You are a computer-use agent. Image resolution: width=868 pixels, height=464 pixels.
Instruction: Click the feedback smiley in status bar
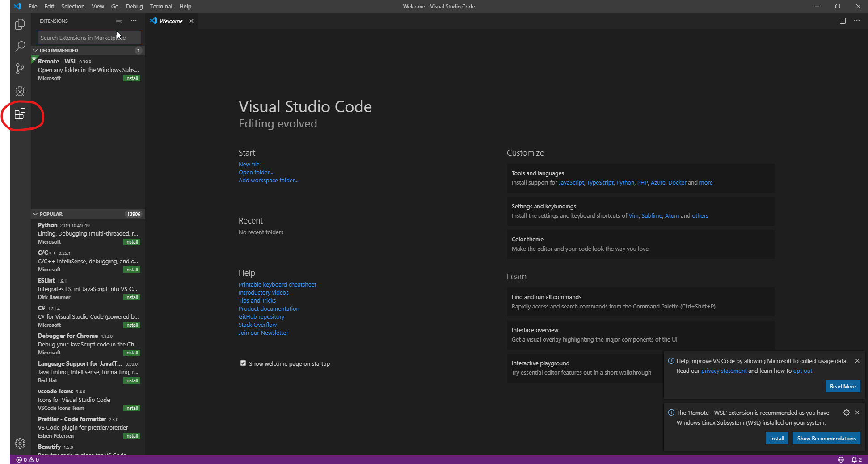(x=841, y=460)
